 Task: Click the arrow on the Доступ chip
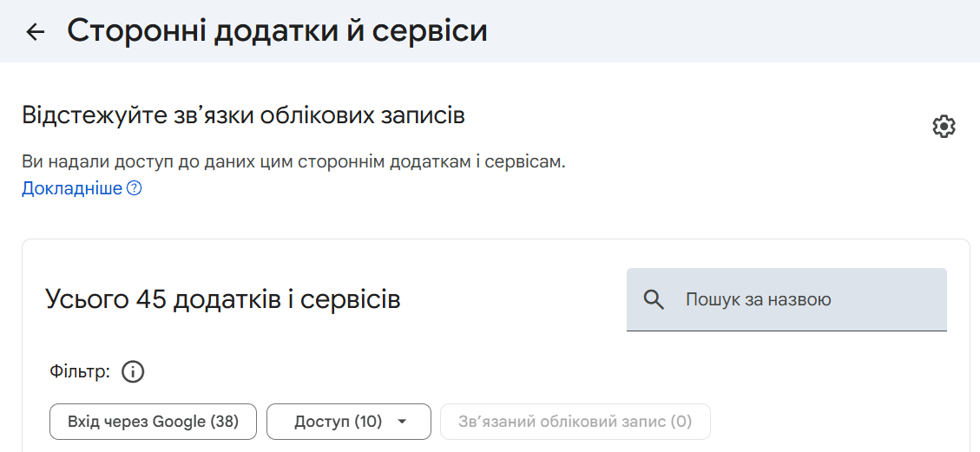[x=401, y=422]
